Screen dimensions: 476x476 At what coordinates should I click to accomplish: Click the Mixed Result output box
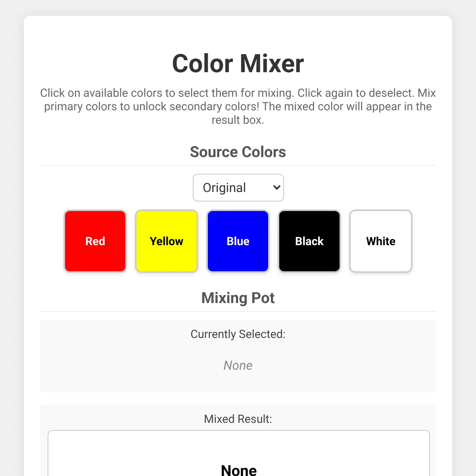(x=239, y=453)
